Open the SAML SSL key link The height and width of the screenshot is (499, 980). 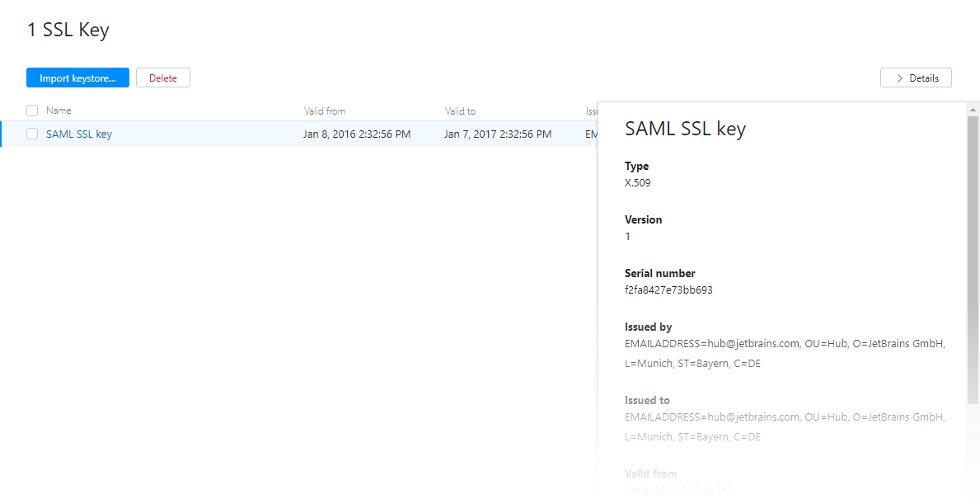(x=79, y=134)
